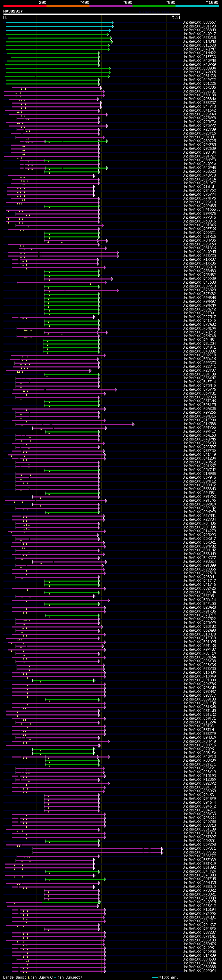This screenshot has height=980, width=222.
Task: Click the arrowhead ending the A4QPM5 alignment
Action: [x=118, y=252]
